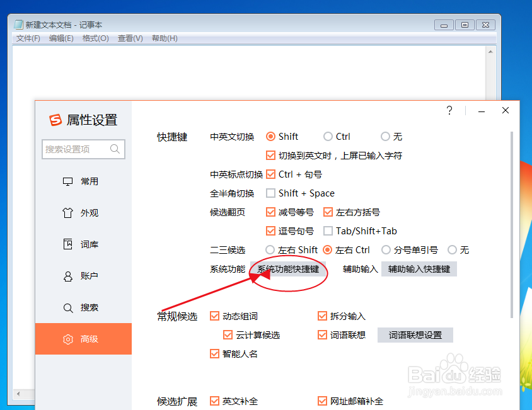Open the help question mark icon
The height and width of the screenshot is (410, 532).
[x=449, y=110]
